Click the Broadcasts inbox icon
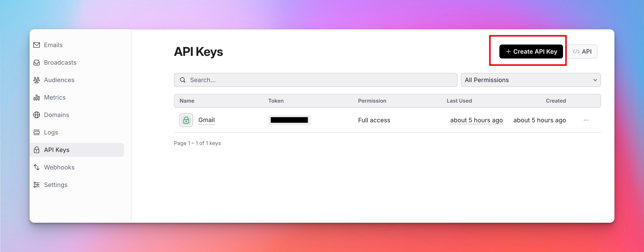The height and width of the screenshot is (252, 644). tap(36, 62)
